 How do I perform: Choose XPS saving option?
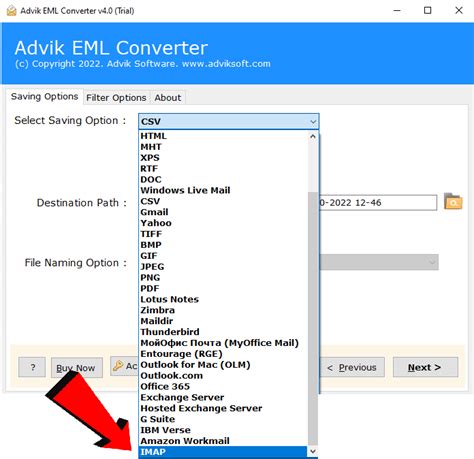(x=223, y=158)
